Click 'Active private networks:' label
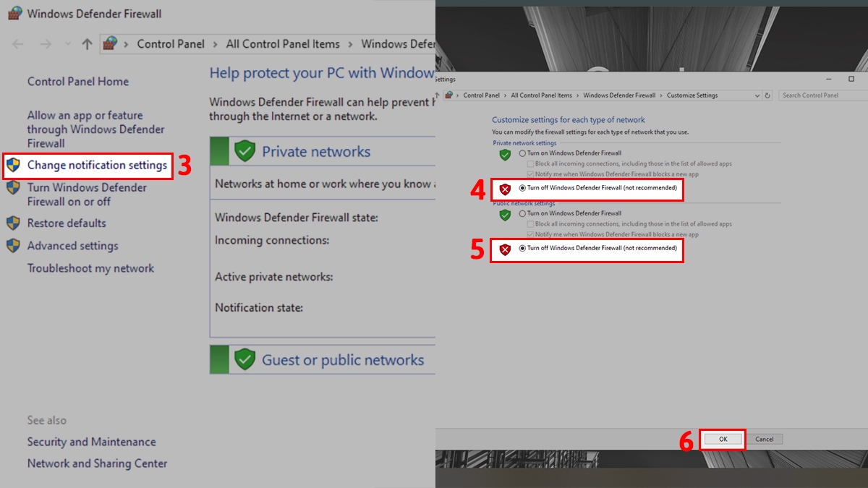The height and width of the screenshot is (488, 868). coord(274,277)
